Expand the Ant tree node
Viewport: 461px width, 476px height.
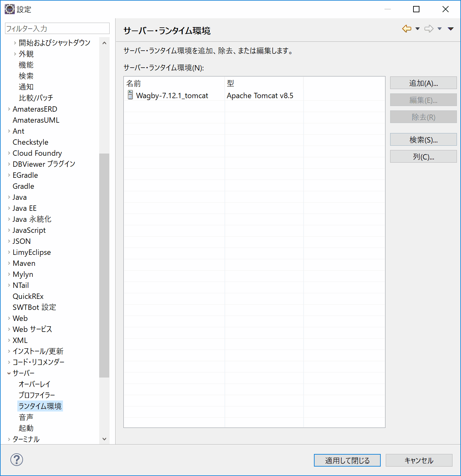(x=9, y=131)
